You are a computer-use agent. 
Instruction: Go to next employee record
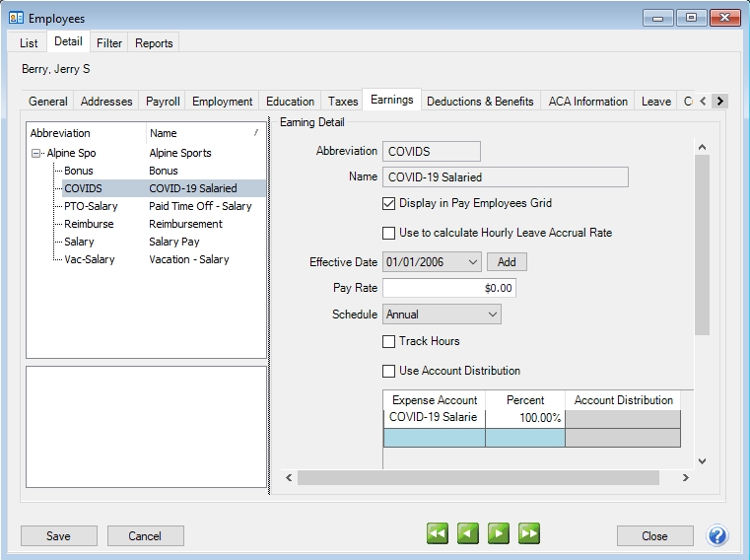[x=499, y=533]
